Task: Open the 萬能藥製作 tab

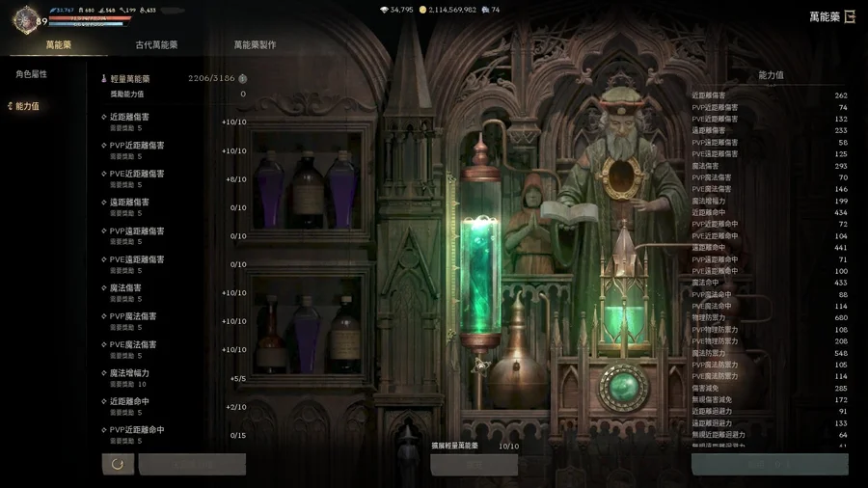Action: [255, 45]
